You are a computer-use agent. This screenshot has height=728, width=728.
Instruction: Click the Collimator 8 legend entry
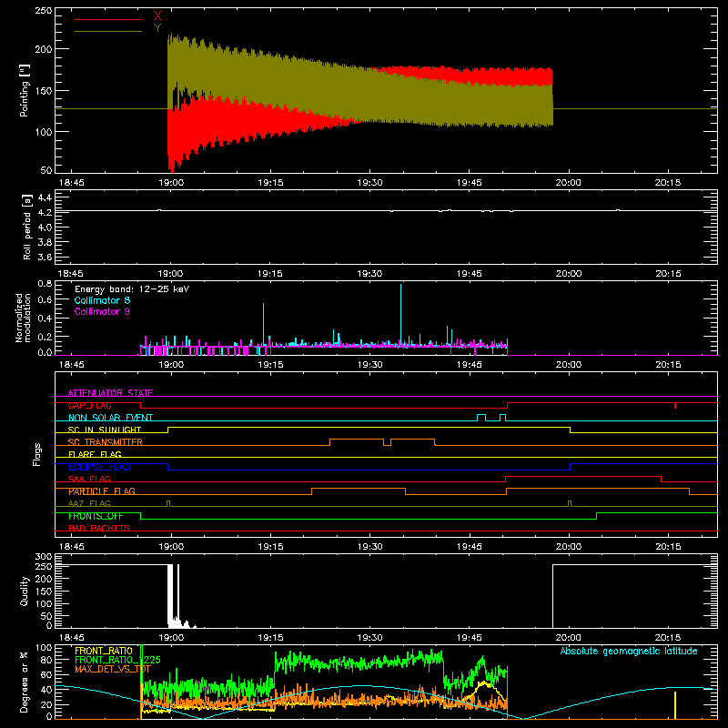click(102, 300)
